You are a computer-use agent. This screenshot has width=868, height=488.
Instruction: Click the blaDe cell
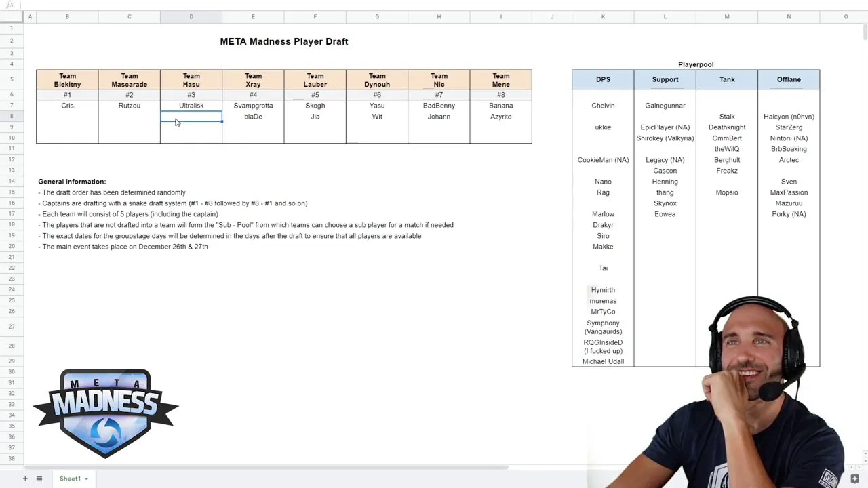(253, 117)
